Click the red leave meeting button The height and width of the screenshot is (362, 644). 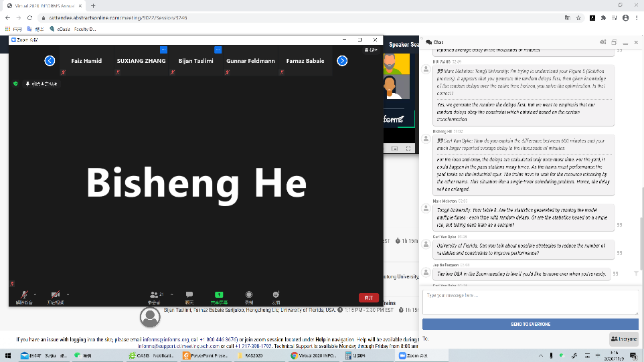click(x=368, y=297)
